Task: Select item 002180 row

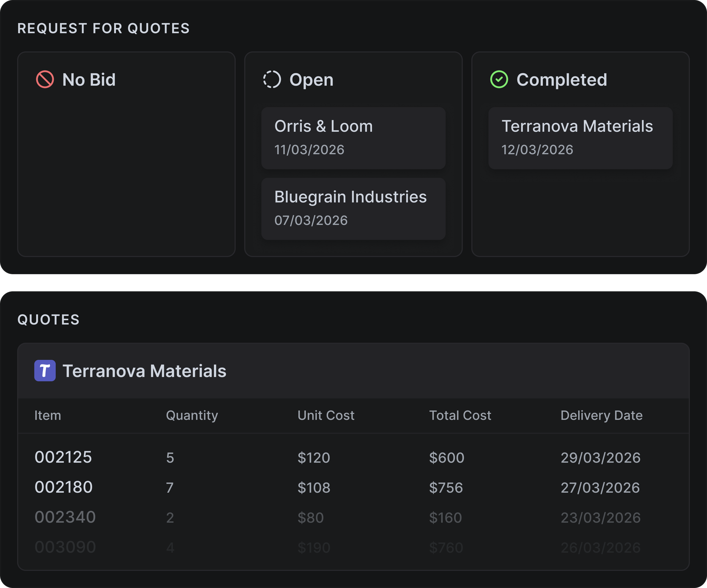Action: [x=64, y=487]
